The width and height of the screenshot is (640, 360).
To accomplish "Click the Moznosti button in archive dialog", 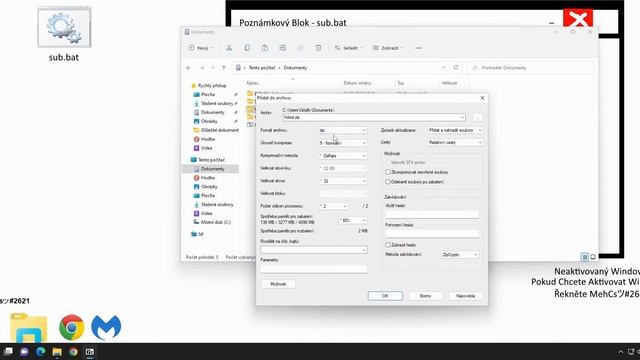I will coord(278,284).
